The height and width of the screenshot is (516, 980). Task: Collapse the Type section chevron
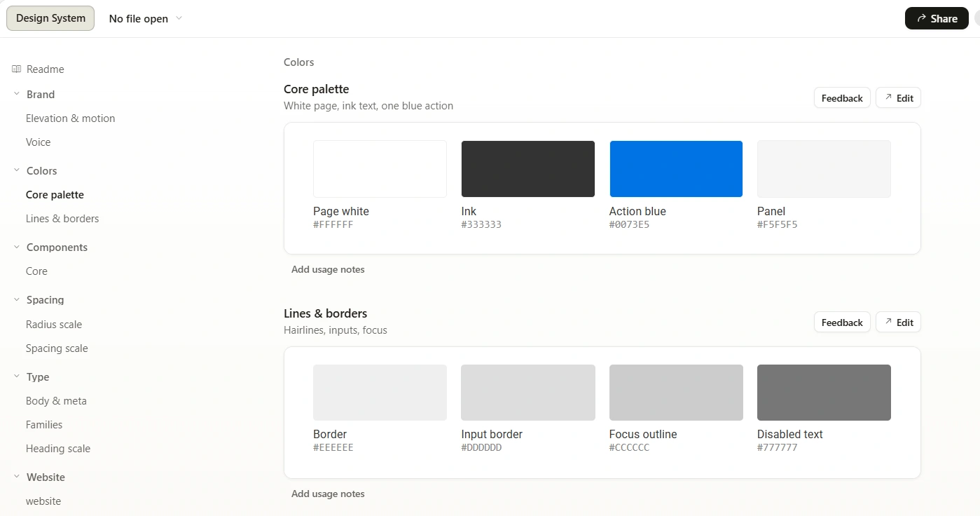click(x=17, y=376)
